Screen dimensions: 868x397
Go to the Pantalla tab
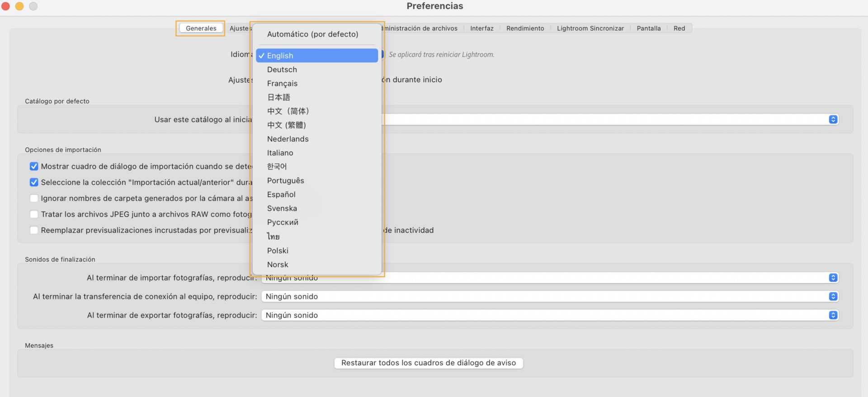click(x=648, y=28)
